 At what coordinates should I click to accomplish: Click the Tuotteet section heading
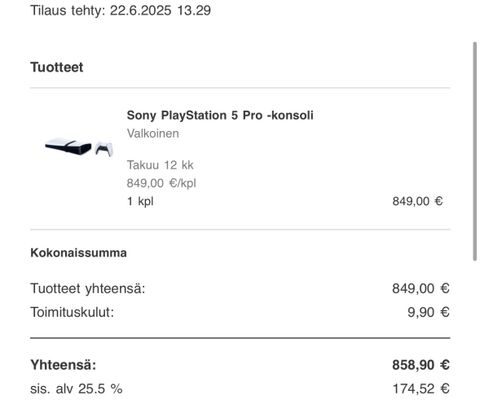[x=57, y=67]
